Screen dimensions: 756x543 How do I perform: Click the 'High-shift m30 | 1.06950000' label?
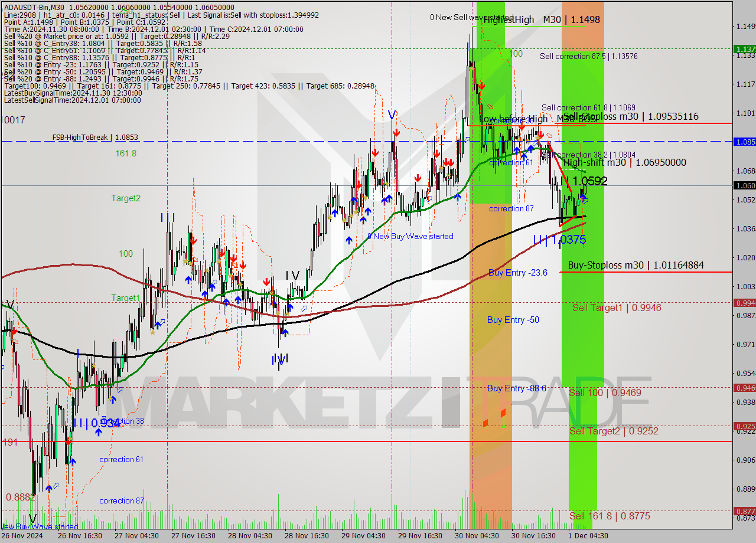[x=625, y=162]
